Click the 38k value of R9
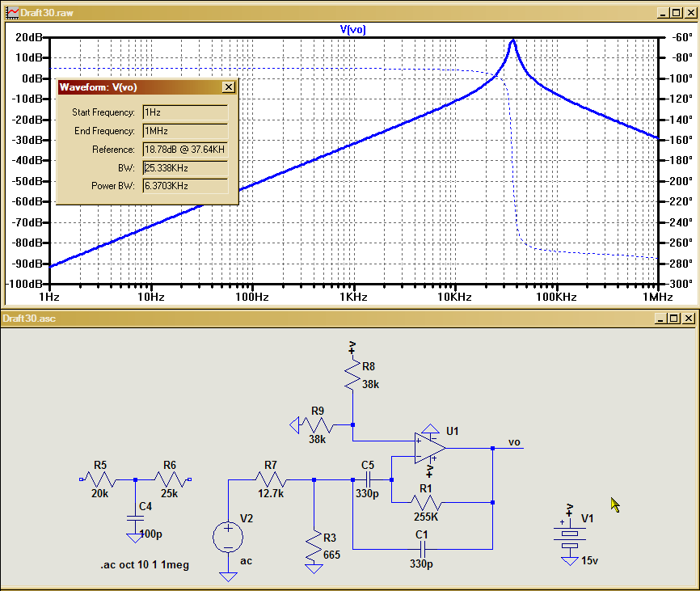This screenshot has height=591, width=700. pos(317,439)
